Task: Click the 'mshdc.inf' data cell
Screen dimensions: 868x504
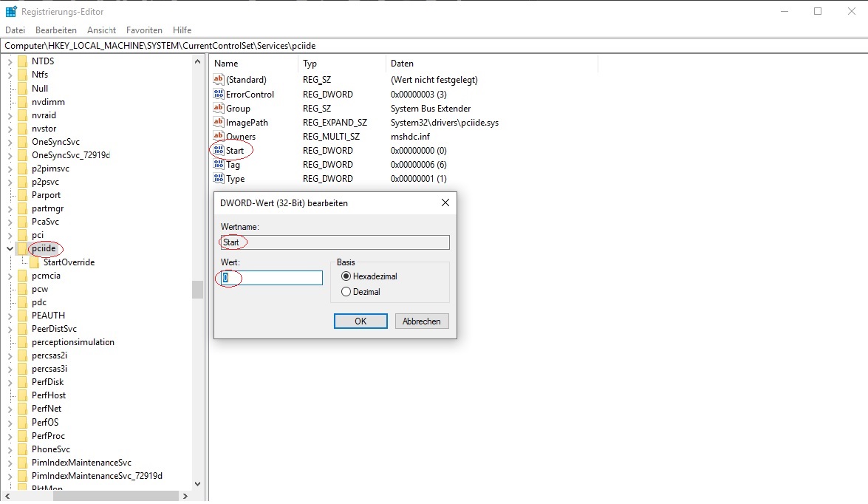Action: click(x=410, y=136)
